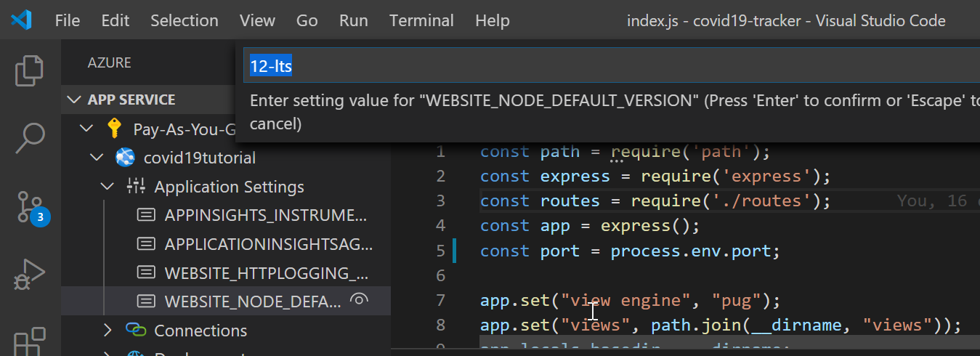
Task: Open the Run and Debug view
Action: tap(30, 275)
